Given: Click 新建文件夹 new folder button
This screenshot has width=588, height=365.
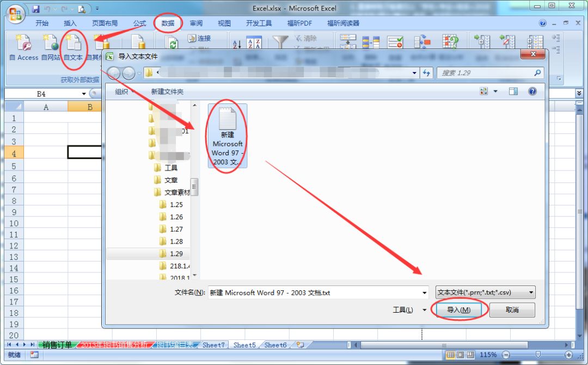Looking at the screenshot, I should tap(167, 92).
